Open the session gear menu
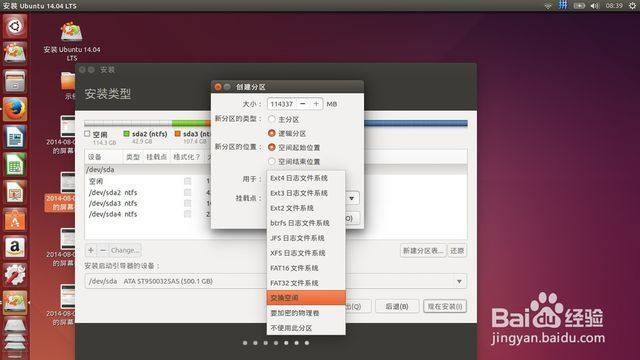Screen dimensions: 640x360 pyautogui.click(x=632, y=6)
